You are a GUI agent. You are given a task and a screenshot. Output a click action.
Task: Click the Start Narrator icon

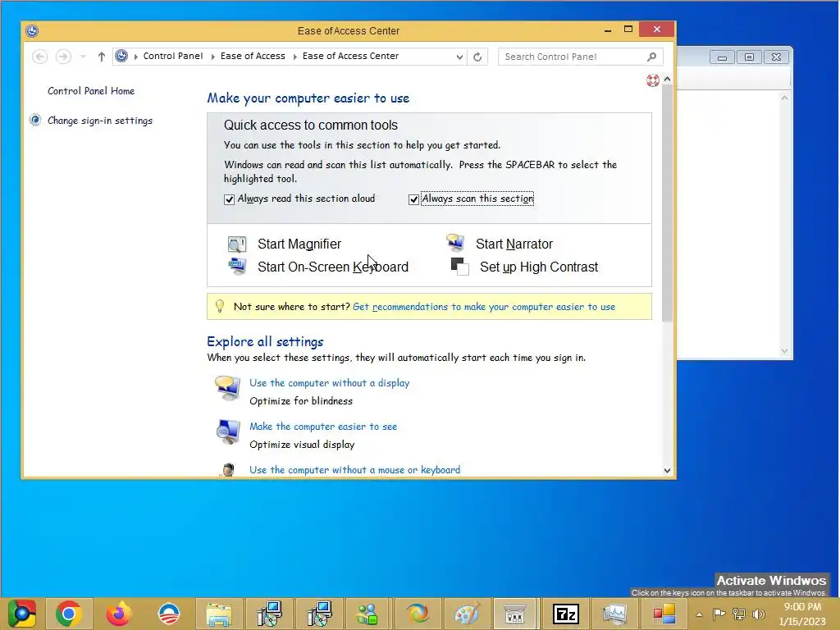click(455, 243)
